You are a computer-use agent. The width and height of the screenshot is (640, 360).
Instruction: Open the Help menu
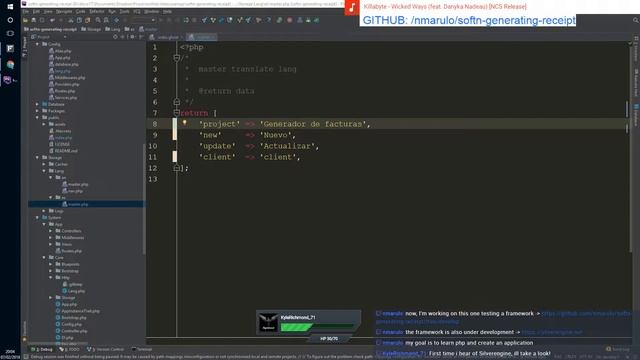click(167, 11)
